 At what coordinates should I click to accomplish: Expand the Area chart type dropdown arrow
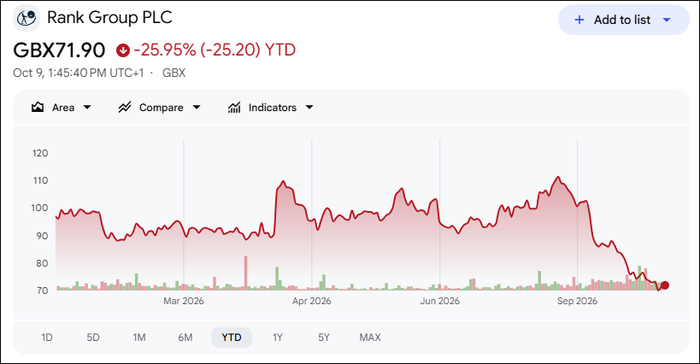(x=87, y=107)
